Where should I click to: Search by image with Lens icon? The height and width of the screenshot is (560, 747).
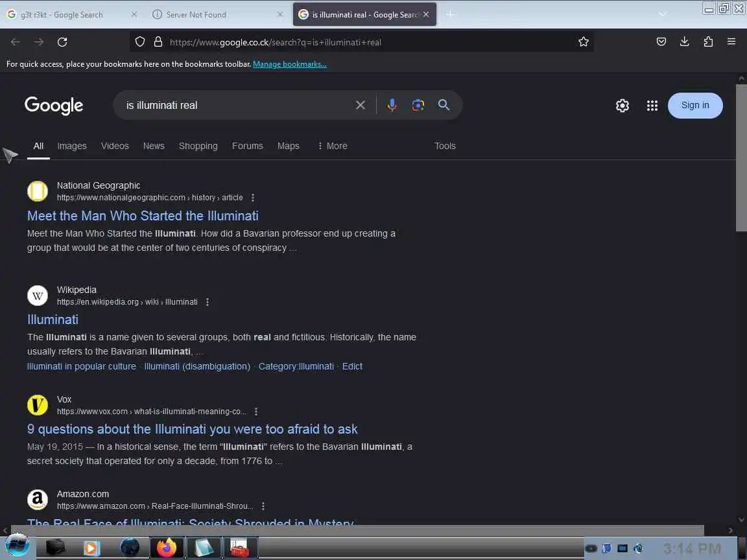(418, 105)
